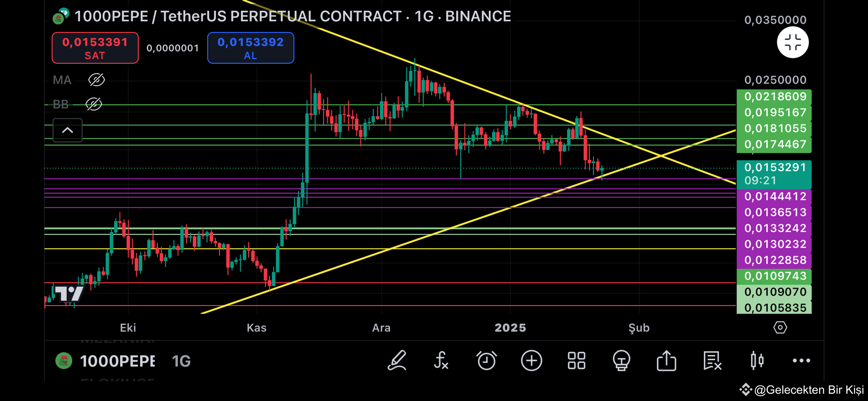Tap the spread value 0,0000001
This screenshot has width=868, height=401.
pyautogui.click(x=172, y=48)
